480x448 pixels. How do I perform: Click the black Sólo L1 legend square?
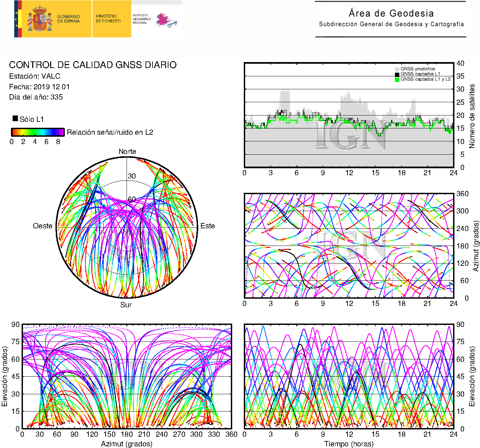point(15,118)
